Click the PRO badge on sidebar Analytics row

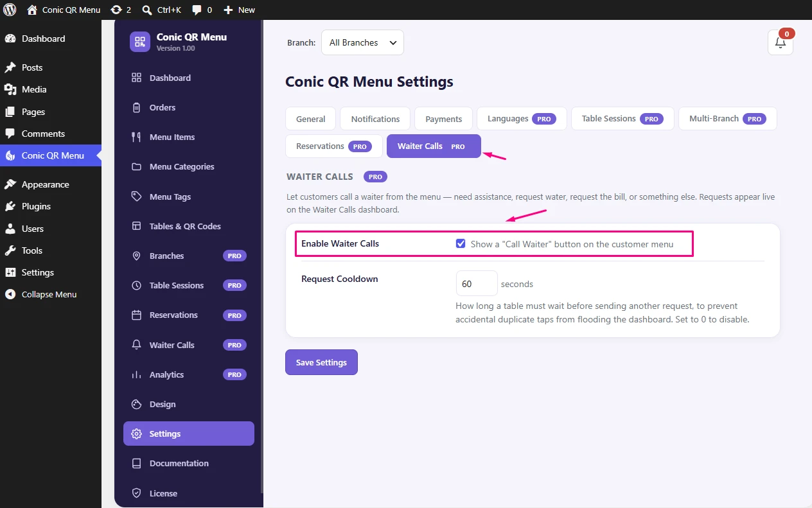[x=234, y=374]
